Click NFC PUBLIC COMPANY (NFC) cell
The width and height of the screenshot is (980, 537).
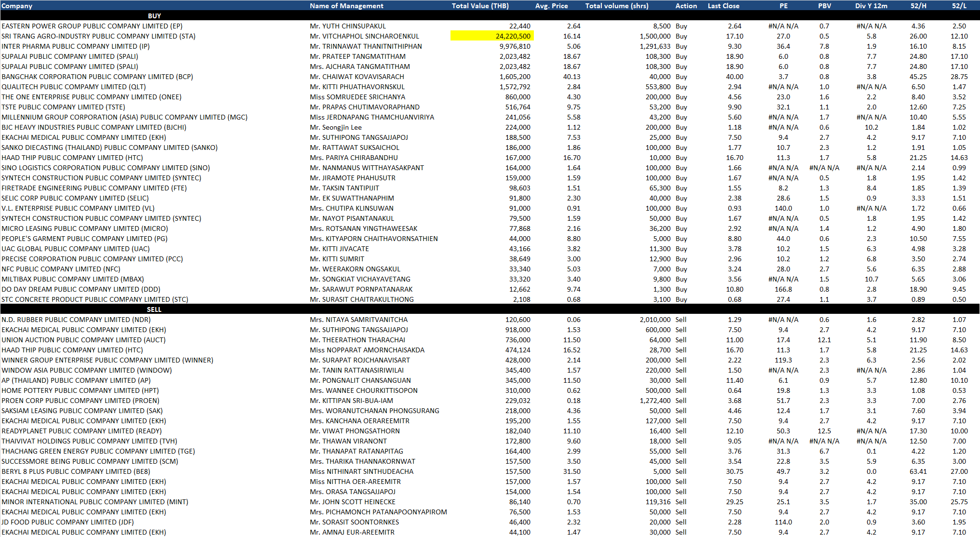[61, 269]
